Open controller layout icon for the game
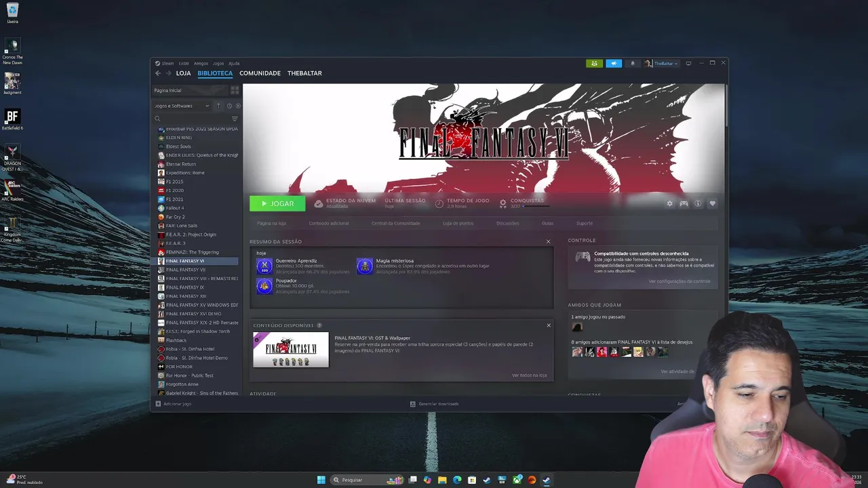Viewport: 868px width, 488px height. [684, 203]
